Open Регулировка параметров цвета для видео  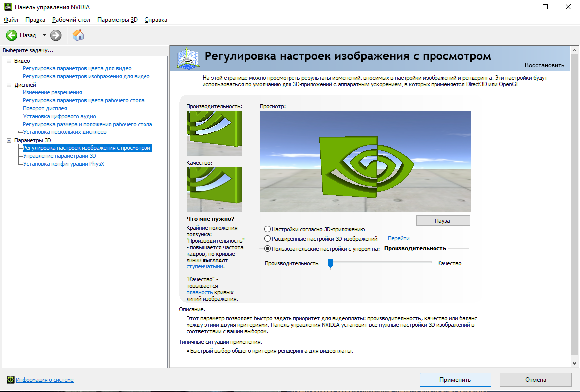click(77, 68)
